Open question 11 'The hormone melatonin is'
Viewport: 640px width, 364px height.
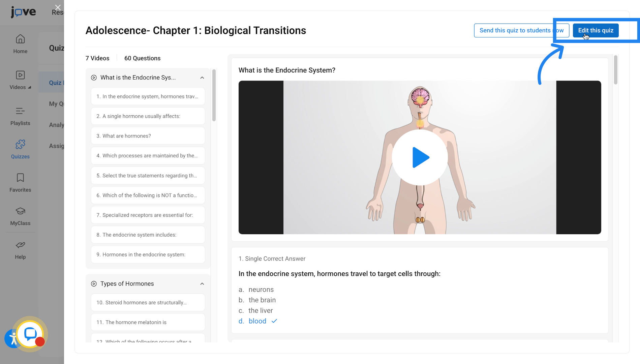pyautogui.click(x=148, y=322)
